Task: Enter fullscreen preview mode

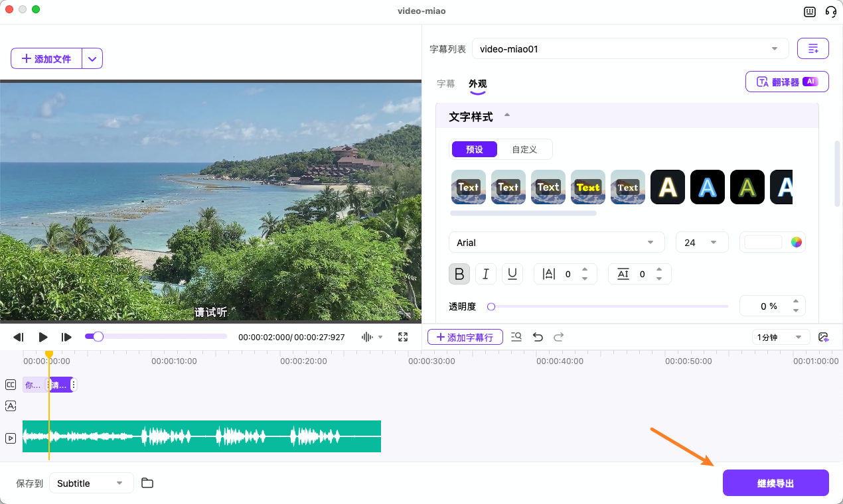Action: (x=403, y=337)
